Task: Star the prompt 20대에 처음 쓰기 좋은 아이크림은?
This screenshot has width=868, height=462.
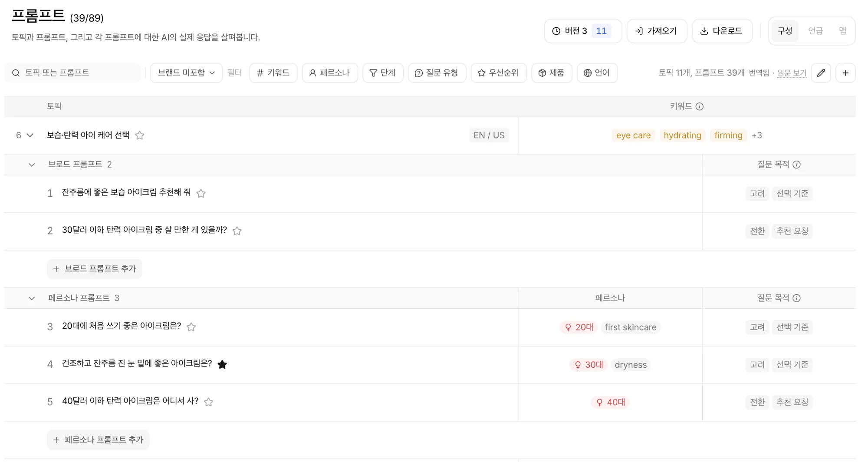Action: pos(191,327)
